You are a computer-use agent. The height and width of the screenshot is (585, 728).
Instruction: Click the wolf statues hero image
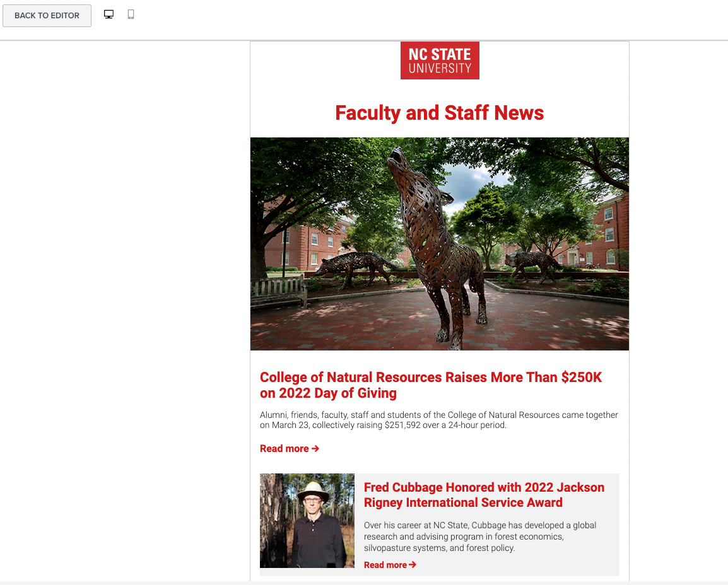point(440,243)
